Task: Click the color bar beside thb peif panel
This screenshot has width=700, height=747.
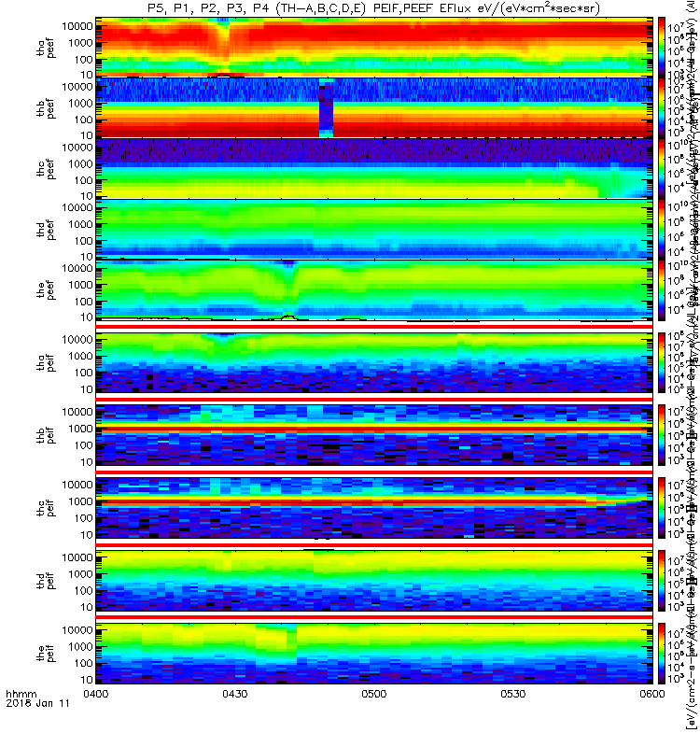Action: click(x=662, y=435)
